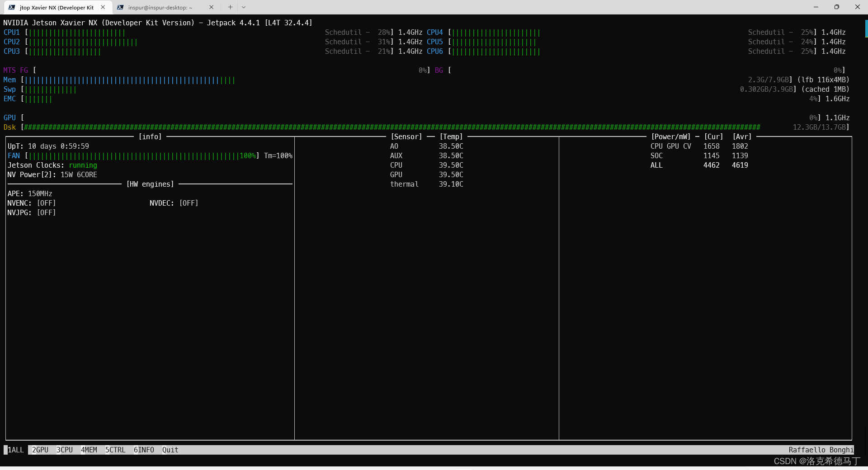868x470 pixels.
Task: Click the PowerShell icon on jtop tab
Action: click(x=12, y=7)
